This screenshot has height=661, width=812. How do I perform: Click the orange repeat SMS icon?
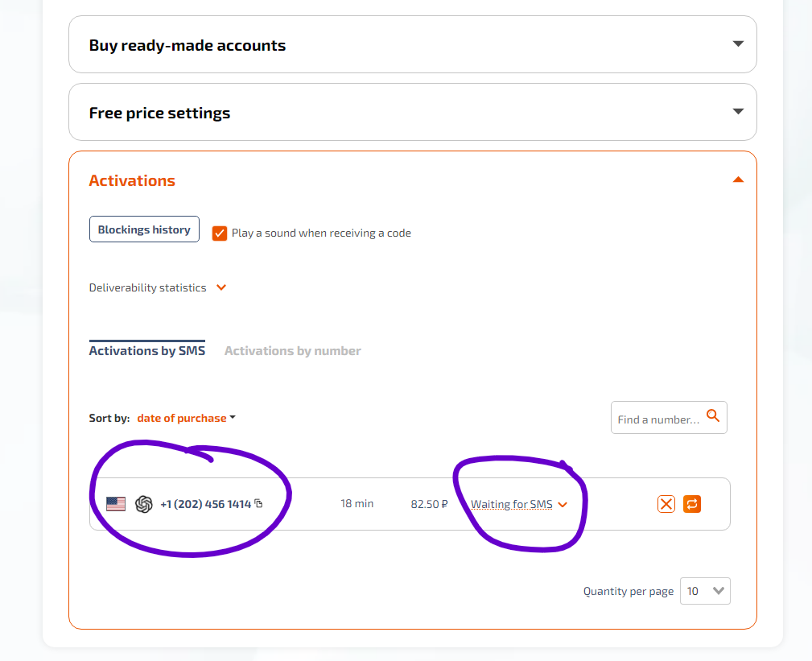tap(692, 504)
